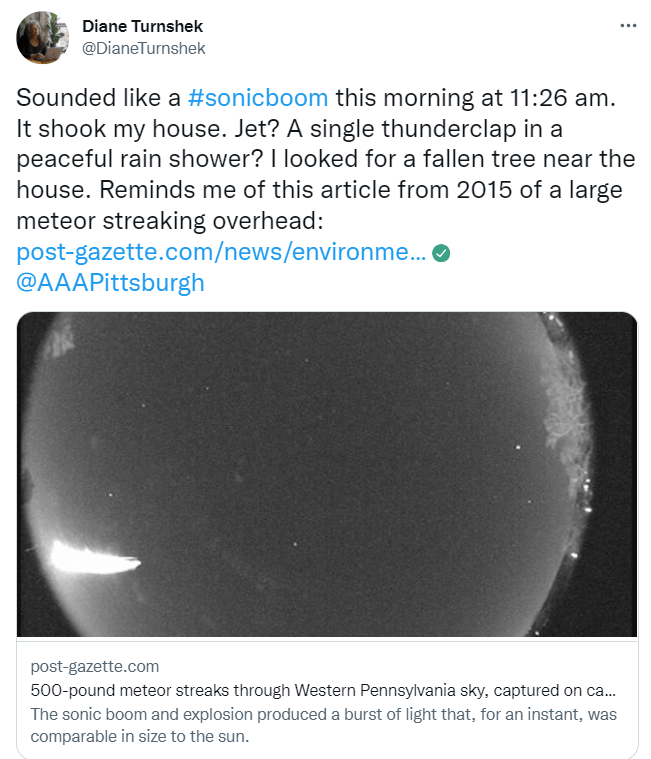Open the #sonicboom hashtag
This screenshot has width=651, height=759.
pos(258,98)
